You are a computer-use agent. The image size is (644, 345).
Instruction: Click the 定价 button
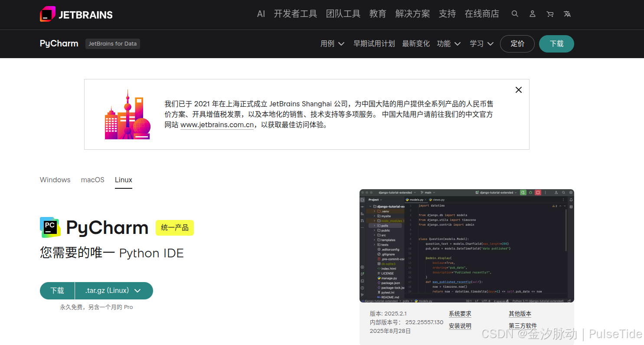tap(517, 44)
